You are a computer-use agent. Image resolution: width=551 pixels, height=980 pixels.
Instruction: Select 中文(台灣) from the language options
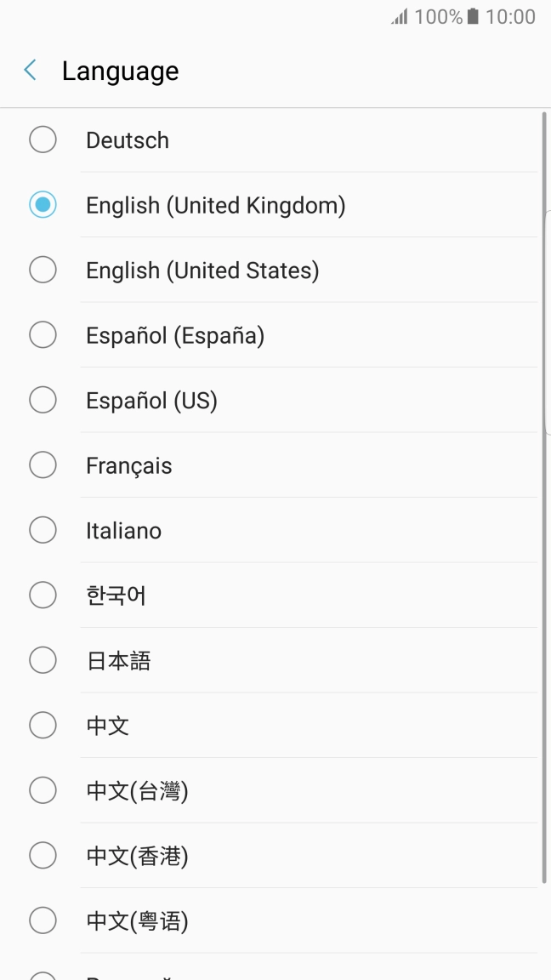[43, 789]
